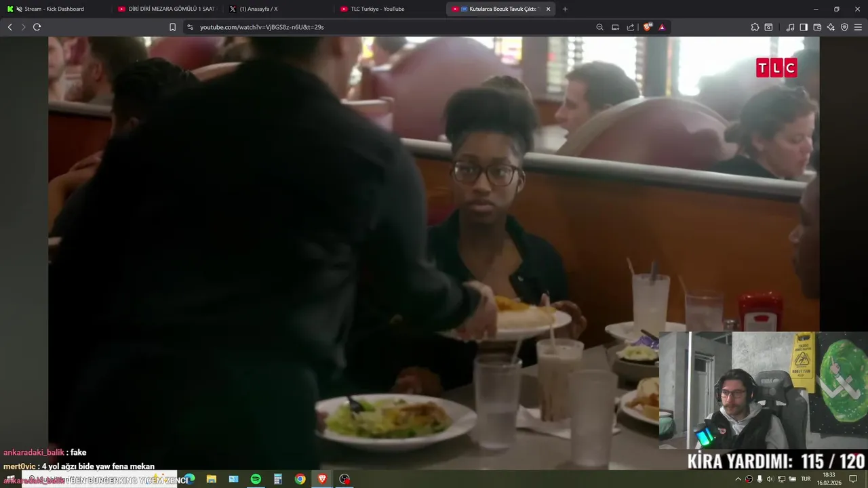Open the Brave Wallet icon
This screenshot has width=868, height=488.
817,27
